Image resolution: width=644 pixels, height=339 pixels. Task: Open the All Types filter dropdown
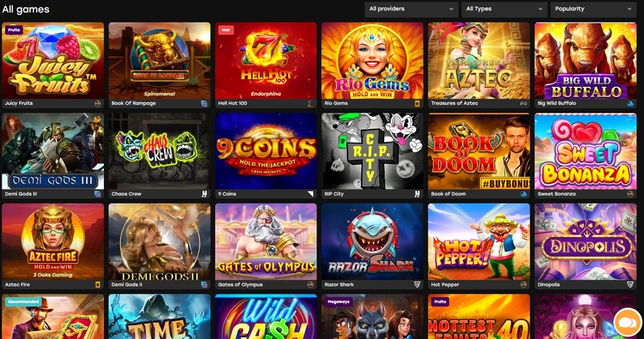[504, 9]
